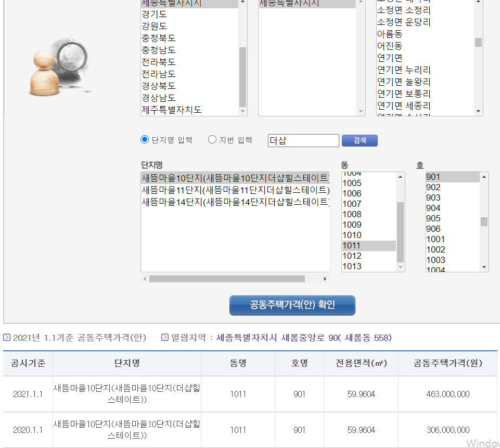Select building 1008 in the 동 list
This screenshot has height=448, width=500.
pyautogui.click(x=369, y=214)
